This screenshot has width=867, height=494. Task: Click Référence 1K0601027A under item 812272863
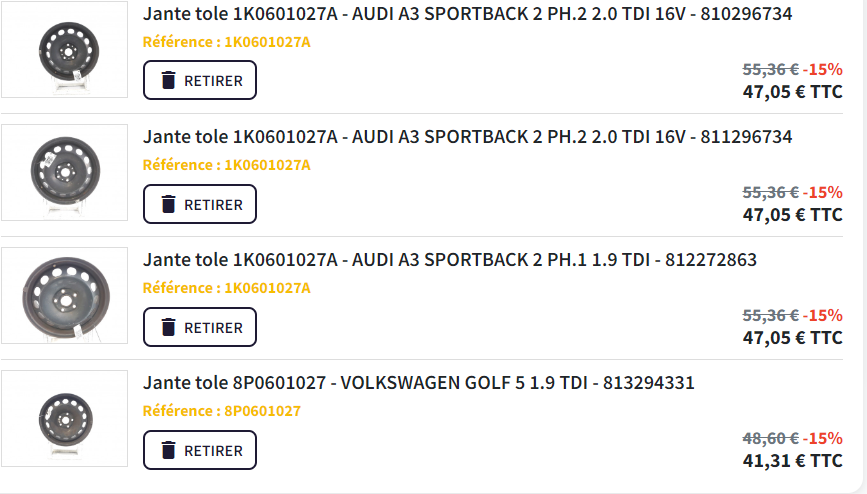[x=226, y=288]
